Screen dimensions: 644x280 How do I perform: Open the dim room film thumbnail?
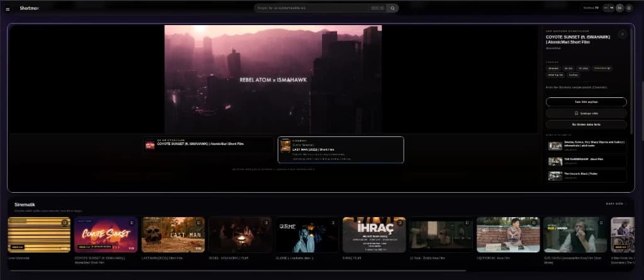(x=441, y=235)
